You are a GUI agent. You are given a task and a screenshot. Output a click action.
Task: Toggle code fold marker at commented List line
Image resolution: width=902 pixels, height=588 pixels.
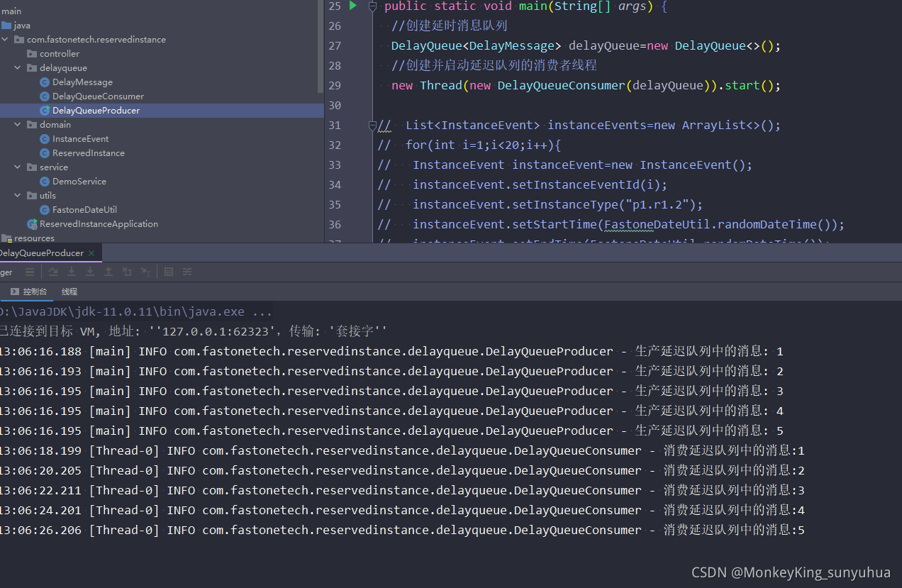pyautogui.click(x=373, y=126)
